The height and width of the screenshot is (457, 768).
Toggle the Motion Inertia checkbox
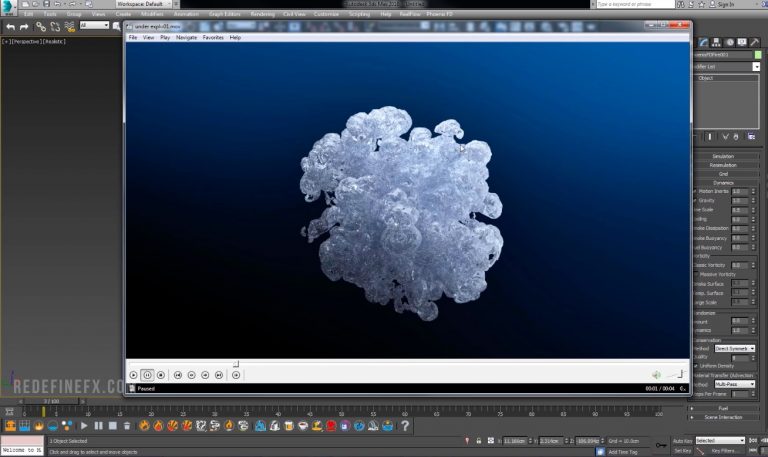(x=696, y=191)
